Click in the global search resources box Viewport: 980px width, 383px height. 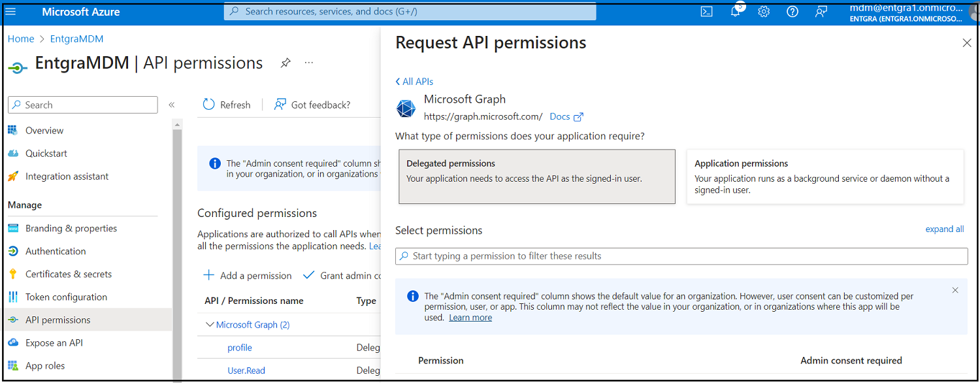click(410, 12)
